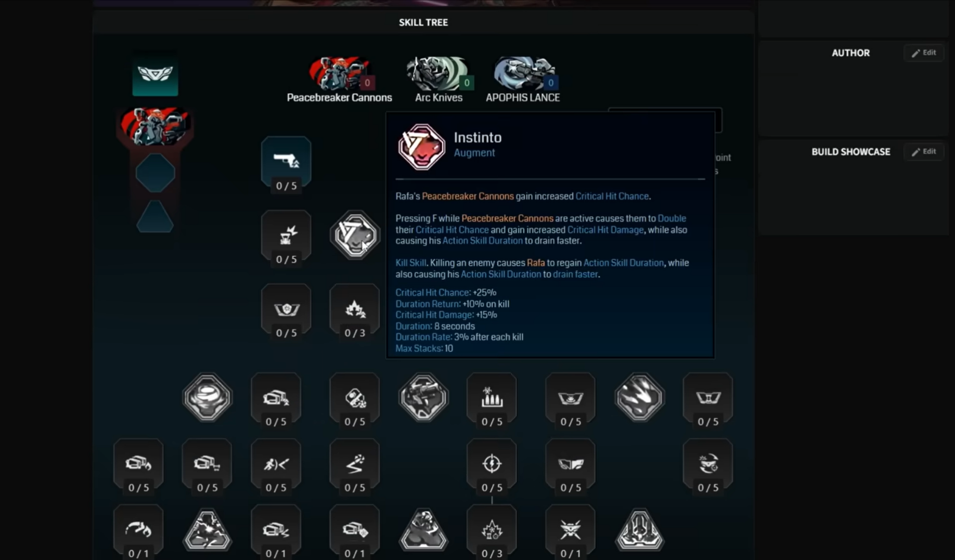Click the explosion trapezoid capstone node
The width and height of the screenshot is (955, 560).
207,530
